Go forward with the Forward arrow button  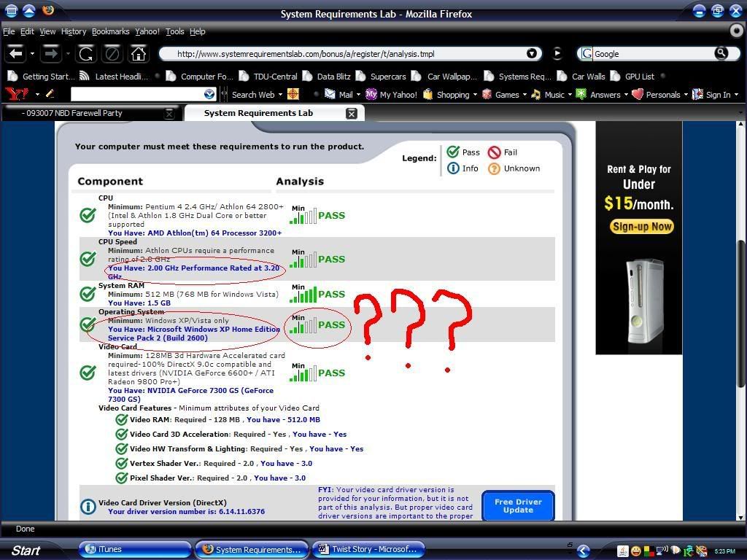50,53
